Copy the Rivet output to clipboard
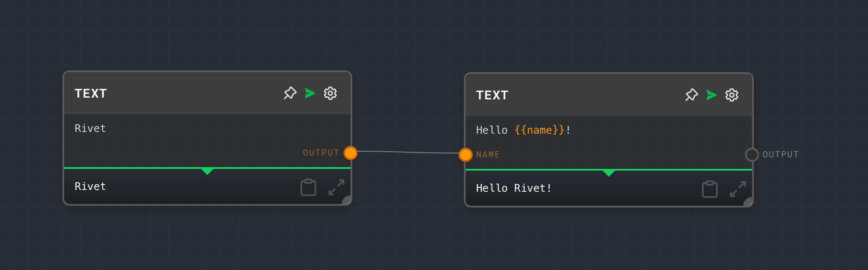The height and width of the screenshot is (270, 868). (308, 187)
